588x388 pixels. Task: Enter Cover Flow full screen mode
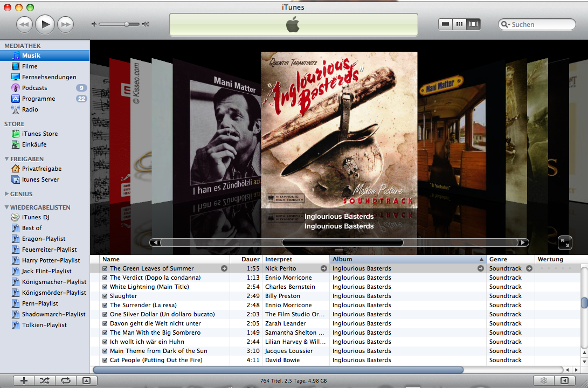(x=565, y=243)
